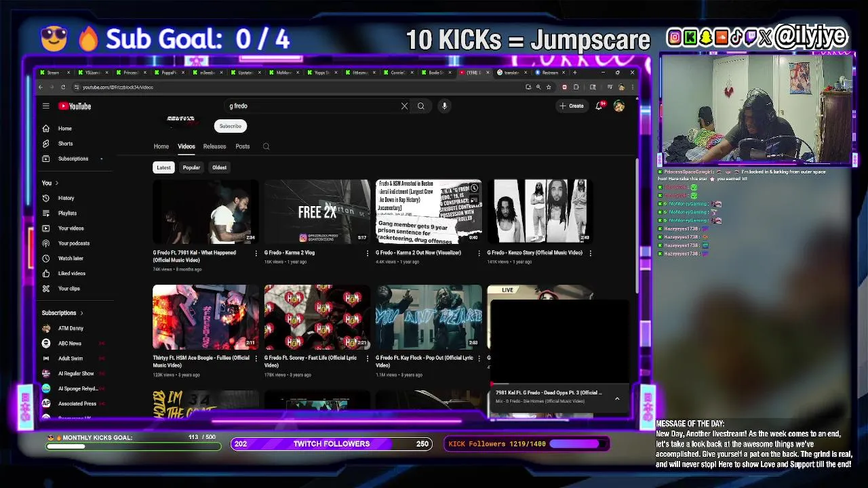Open the Pop Out lyric video thumbnail
Image resolution: width=868 pixels, height=488 pixels.
click(x=429, y=317)
